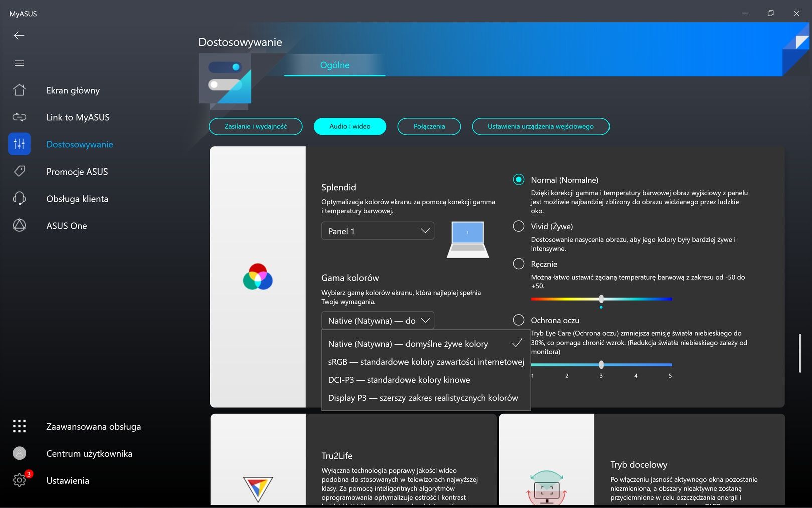Viewport: 812px width, 508px height.
Task: Choose sRGB standard colors option
Action: coord(426,362)
